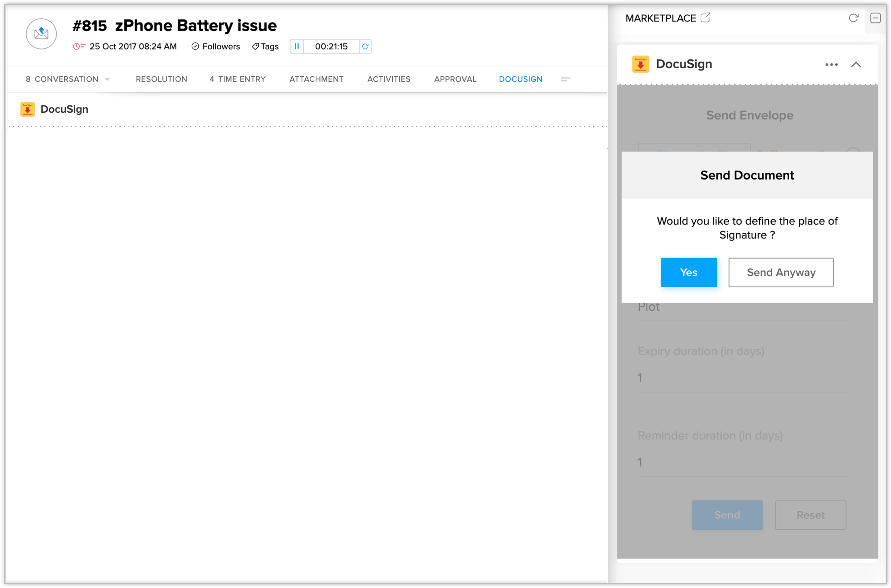The height and width of the screenshot is (588, 891).
Task: Minimize the Marketplace side panel
Action: [875, 18]
